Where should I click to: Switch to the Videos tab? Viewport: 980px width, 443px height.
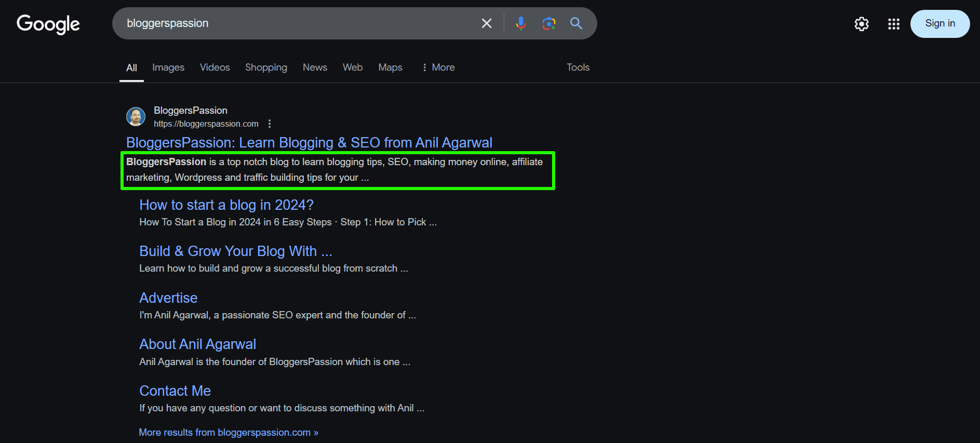point(215,68)
